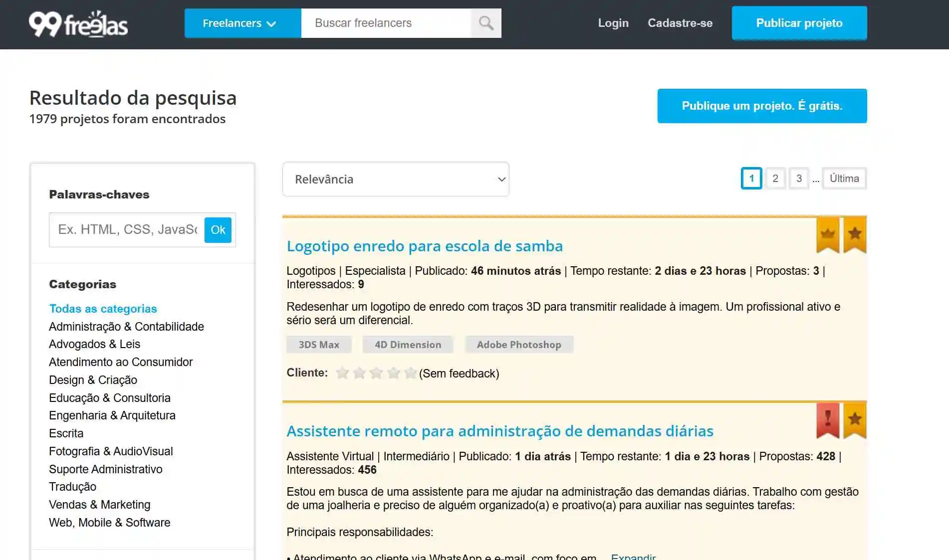
Task: Select Tradução category
Action: tap(72, 487)
